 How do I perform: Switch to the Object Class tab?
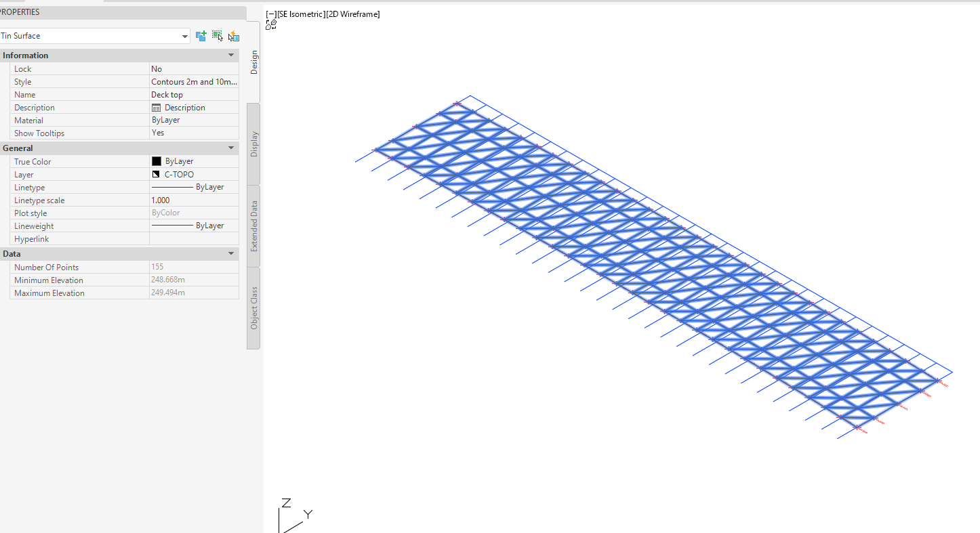point(253,308)
